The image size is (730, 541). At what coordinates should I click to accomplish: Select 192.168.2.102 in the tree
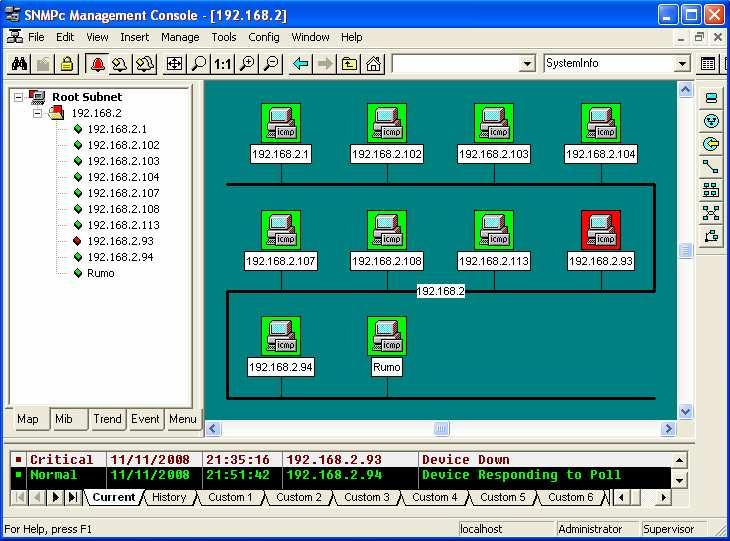[123, 145]
